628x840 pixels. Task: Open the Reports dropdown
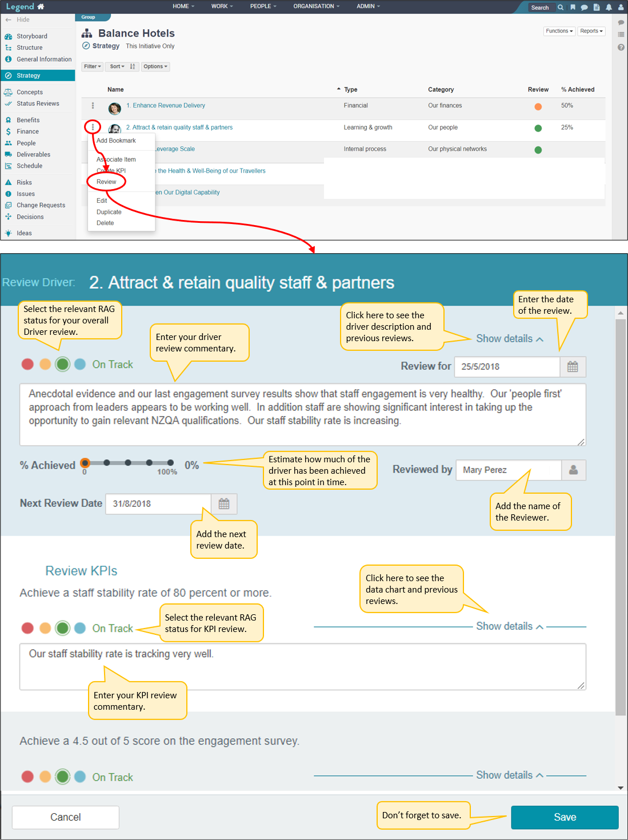[591, 31]
